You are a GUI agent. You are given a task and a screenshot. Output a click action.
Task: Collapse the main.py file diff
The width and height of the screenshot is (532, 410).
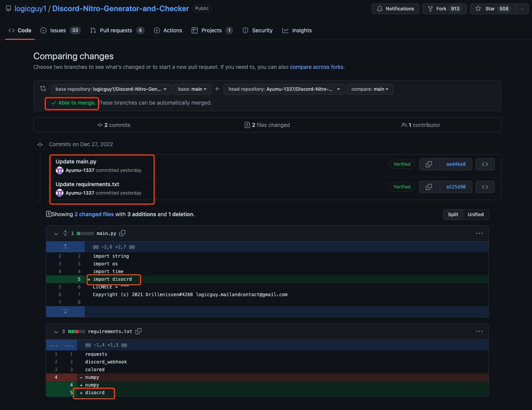click(x=56, y=233)
